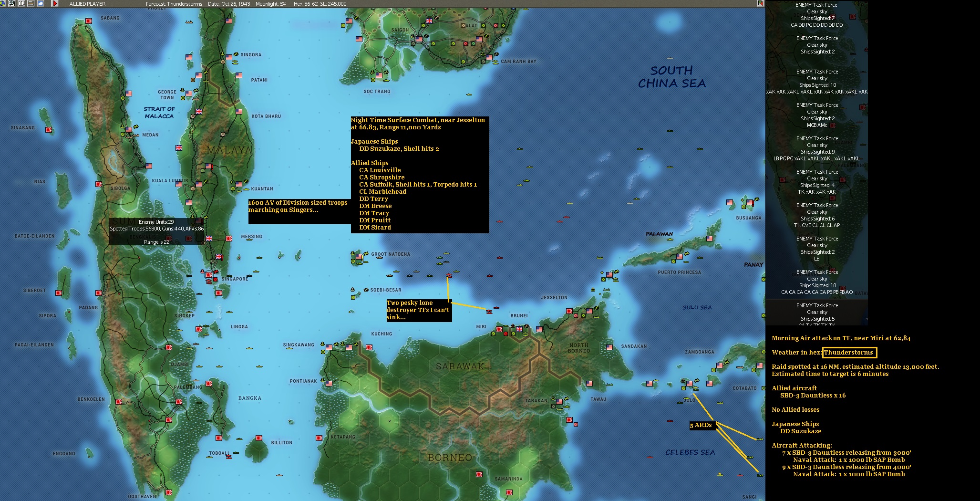Select the Japanese base flag at Billiton
The width and height of the screenshot is (980, 501).
pyautogui.click(x=259, y=438)
